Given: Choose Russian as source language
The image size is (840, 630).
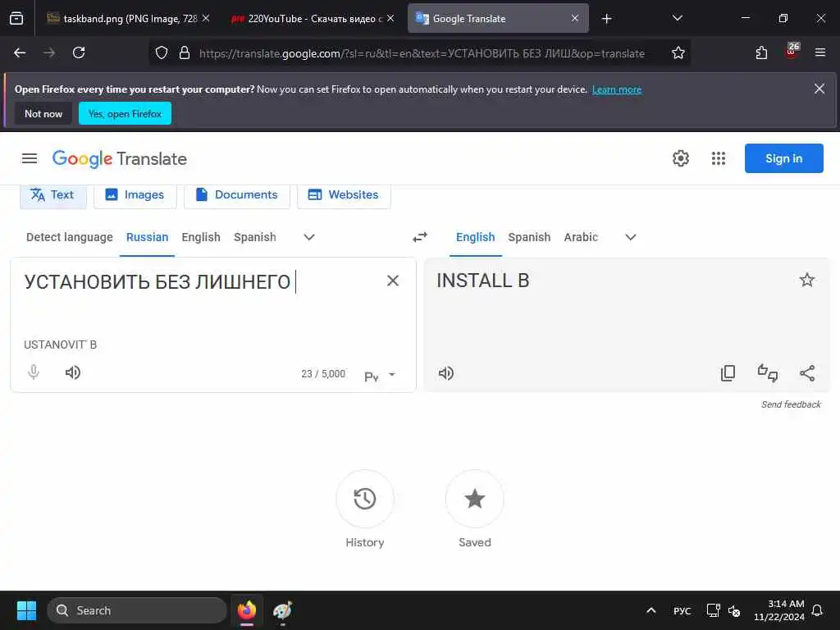Looking at the screenshot, I should click(x=148, y=237).
